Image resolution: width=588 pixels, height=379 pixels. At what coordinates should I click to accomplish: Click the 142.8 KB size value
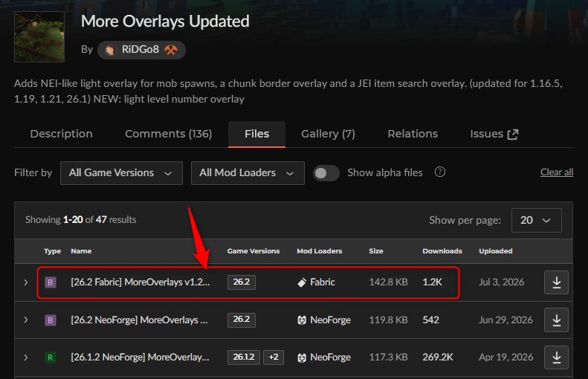point(388,282)
